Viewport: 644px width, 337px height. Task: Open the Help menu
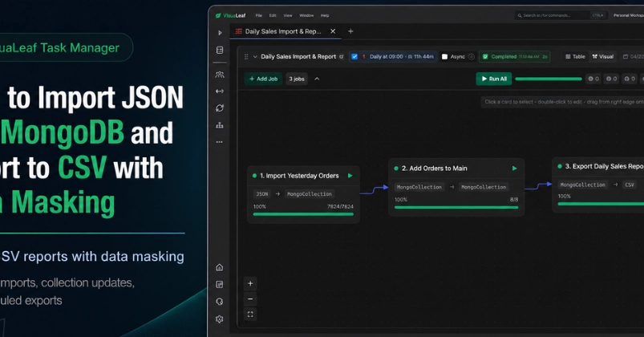click(x=325, y=15)
